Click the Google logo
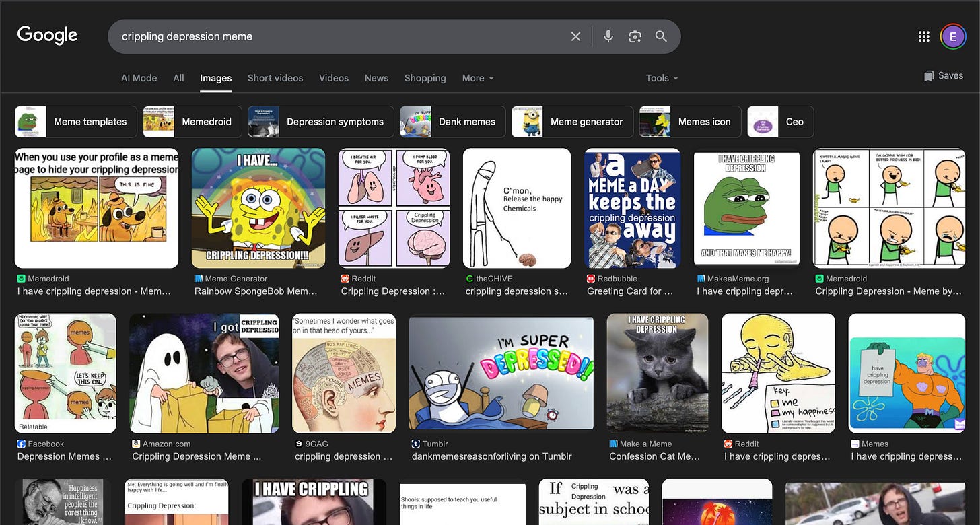Viewport: 980px width, 525px height. (x=47, y=36)
